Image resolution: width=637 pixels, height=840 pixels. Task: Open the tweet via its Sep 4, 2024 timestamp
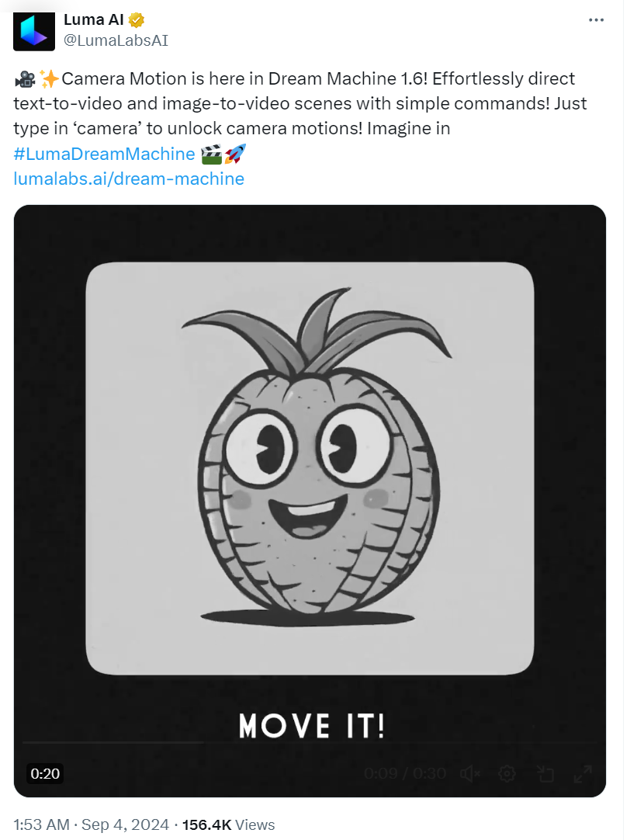point(88,824)
